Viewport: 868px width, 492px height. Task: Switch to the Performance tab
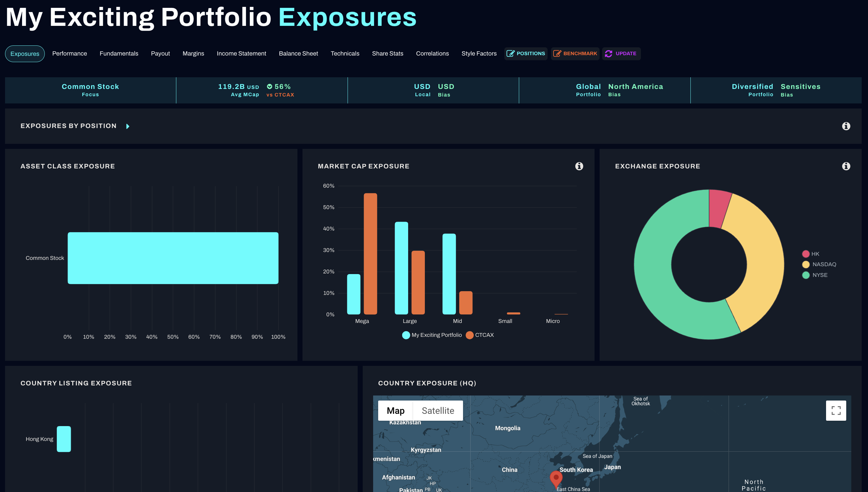pyautogui.click(x=70, y=53)
